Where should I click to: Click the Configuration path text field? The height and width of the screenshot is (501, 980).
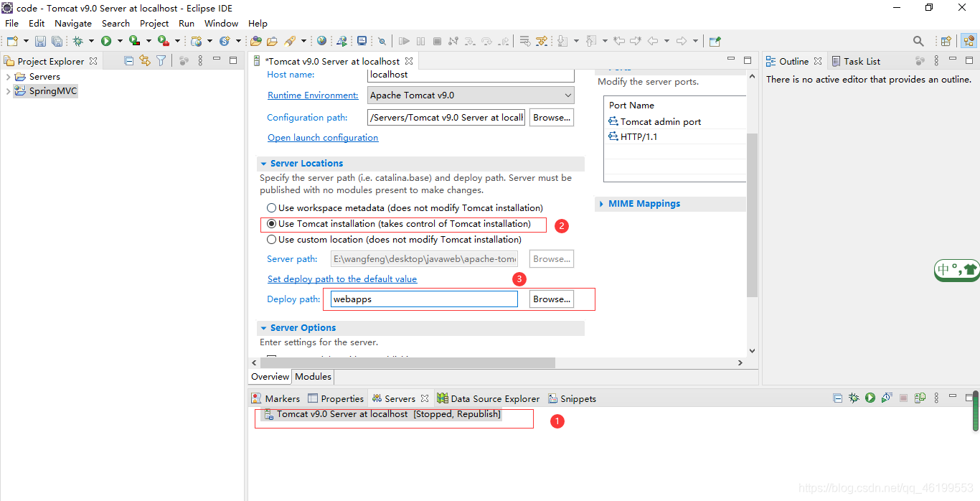click(x=446, y=117)
